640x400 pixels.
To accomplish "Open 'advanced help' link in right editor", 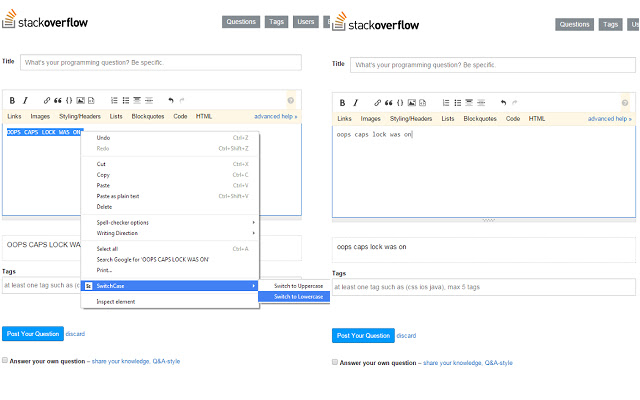I will (x=609, y=118).
